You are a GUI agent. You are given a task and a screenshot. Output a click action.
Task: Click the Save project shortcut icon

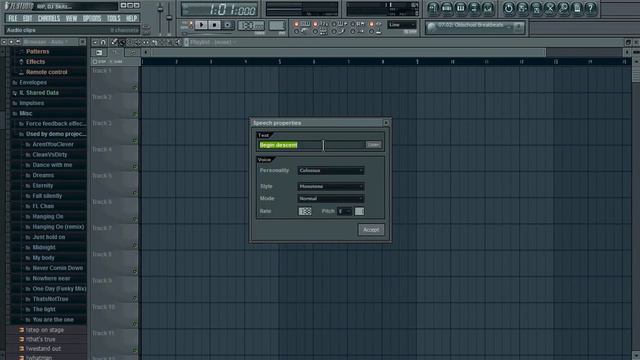pos(522,8)
